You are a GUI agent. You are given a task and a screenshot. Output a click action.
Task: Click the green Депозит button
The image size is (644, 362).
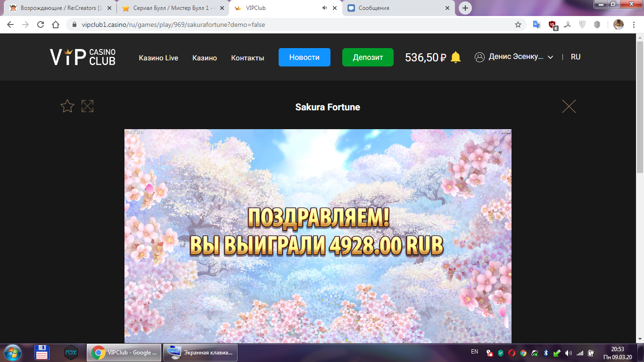[368, 57]
